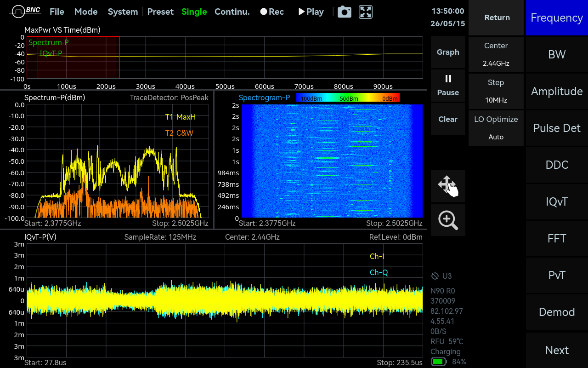Select the pan/move hand tool
Image resolution: width=588 pixels, height=368 pixels.
click(448, 186)
